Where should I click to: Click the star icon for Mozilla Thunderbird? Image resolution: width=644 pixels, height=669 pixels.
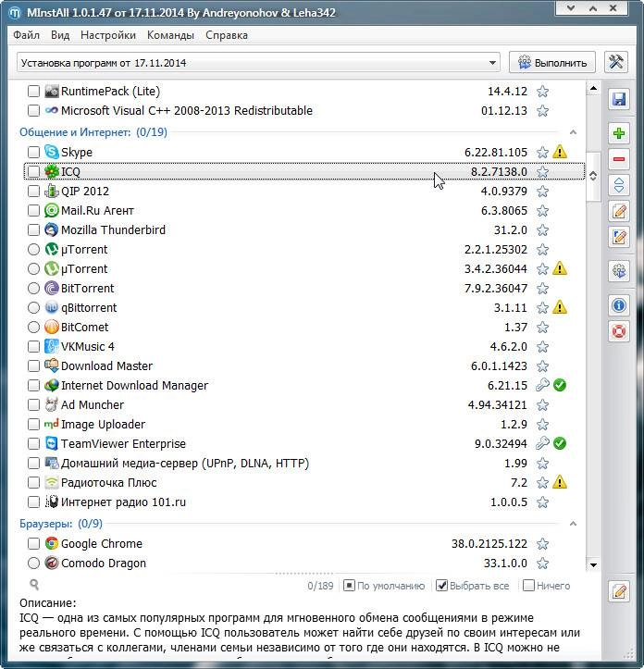click(542, 230)
